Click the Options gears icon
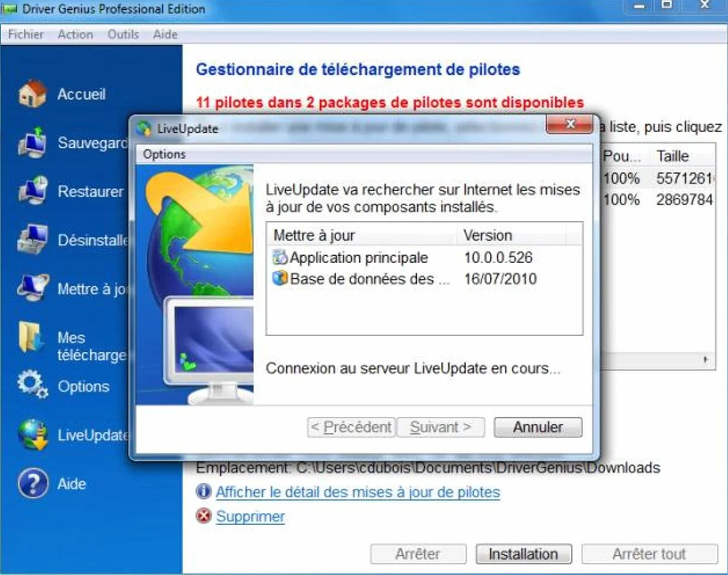728x575 pixels. [x=32, y=384]
